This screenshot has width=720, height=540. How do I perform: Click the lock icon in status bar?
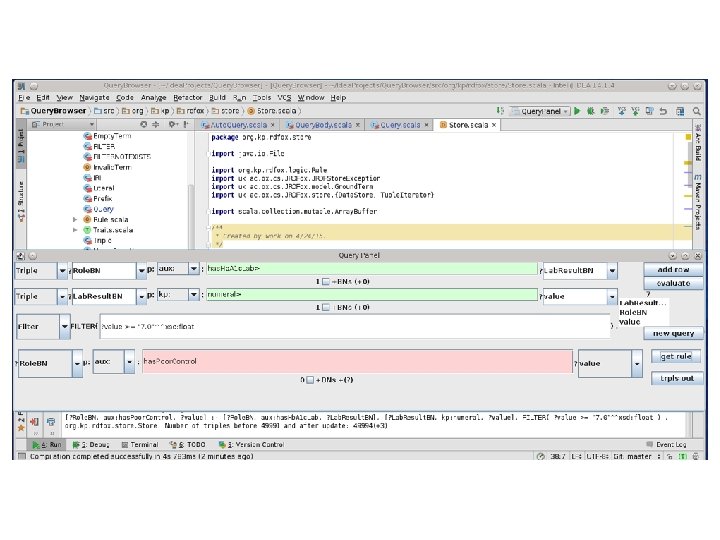point(669,456)
